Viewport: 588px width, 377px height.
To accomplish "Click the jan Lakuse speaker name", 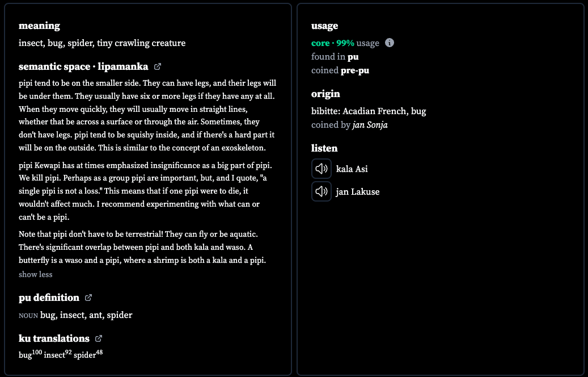I will tap(358, 192).
